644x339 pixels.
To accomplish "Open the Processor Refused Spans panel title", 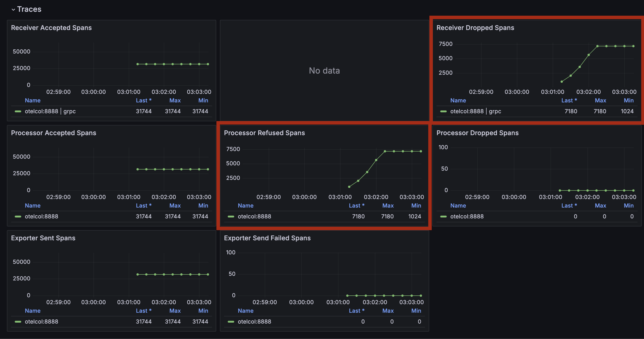I will click(265, 133).
